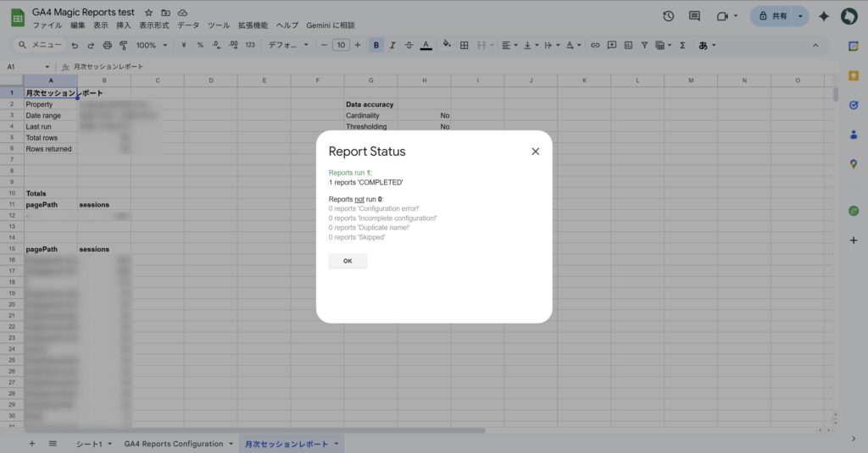Search the メニュー box
Screen dimensions: 868x453
pyautogui.click(x=39, y=45)
